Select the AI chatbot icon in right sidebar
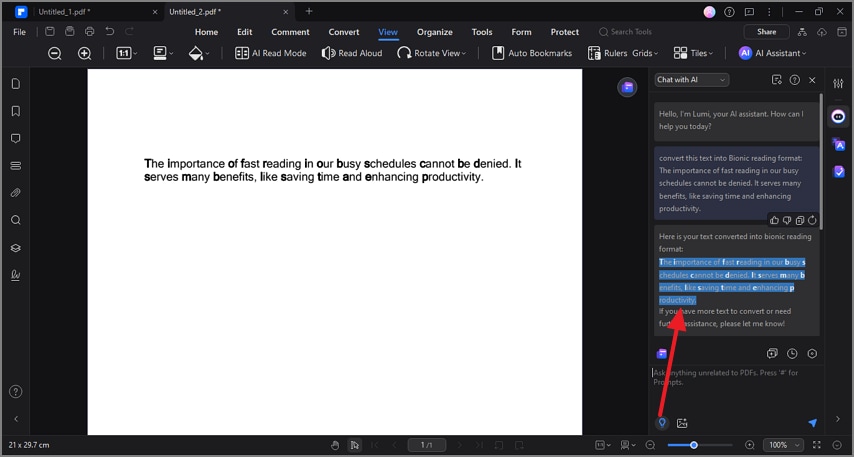 coord(838,117)
